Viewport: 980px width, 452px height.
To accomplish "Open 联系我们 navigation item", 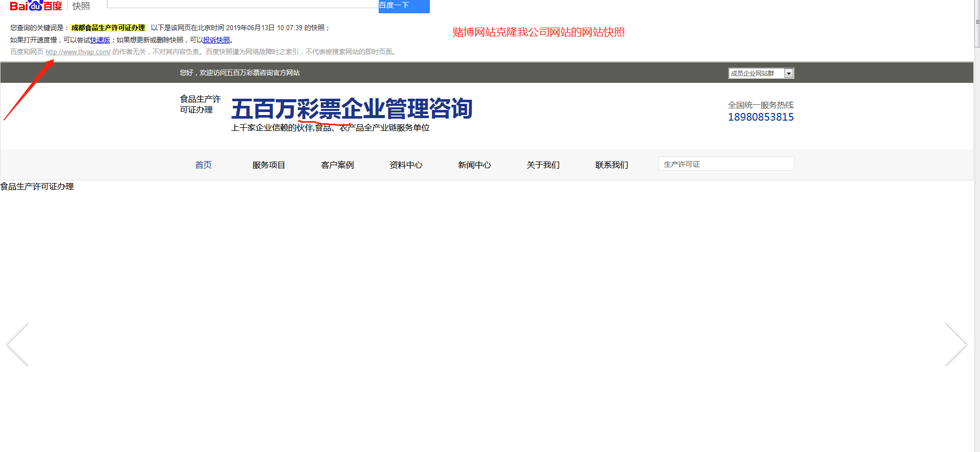I will pos(612,165).
